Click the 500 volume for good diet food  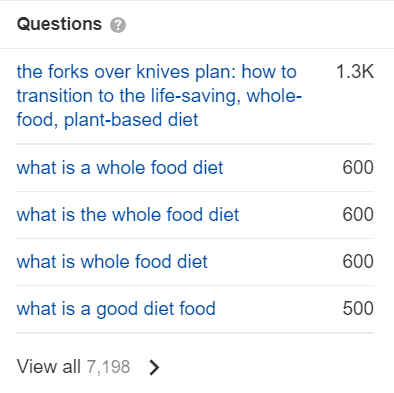point(358,309)
